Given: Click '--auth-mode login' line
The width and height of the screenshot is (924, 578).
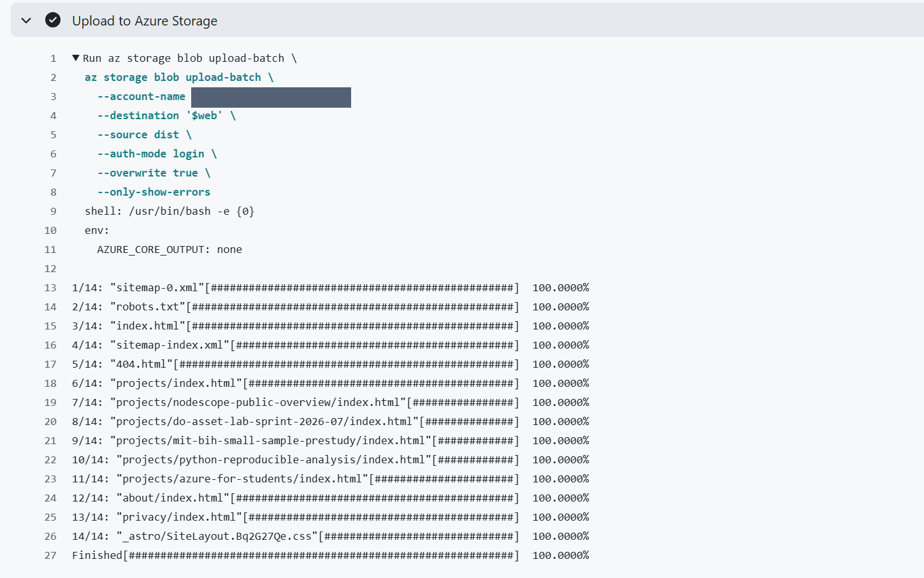Looking at the screenshot, I should point(157,154).
